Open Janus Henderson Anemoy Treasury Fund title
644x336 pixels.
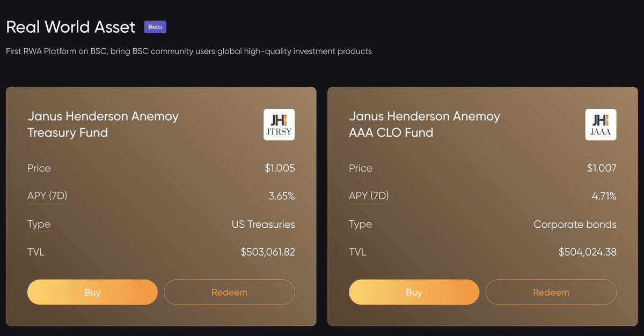(103, 124)
